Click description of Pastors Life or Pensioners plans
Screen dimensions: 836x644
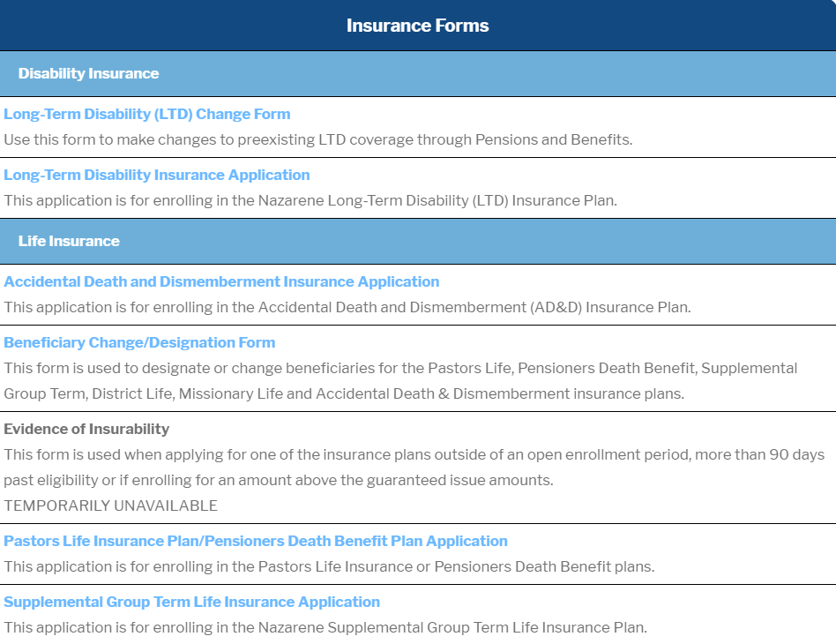(329, 566)
